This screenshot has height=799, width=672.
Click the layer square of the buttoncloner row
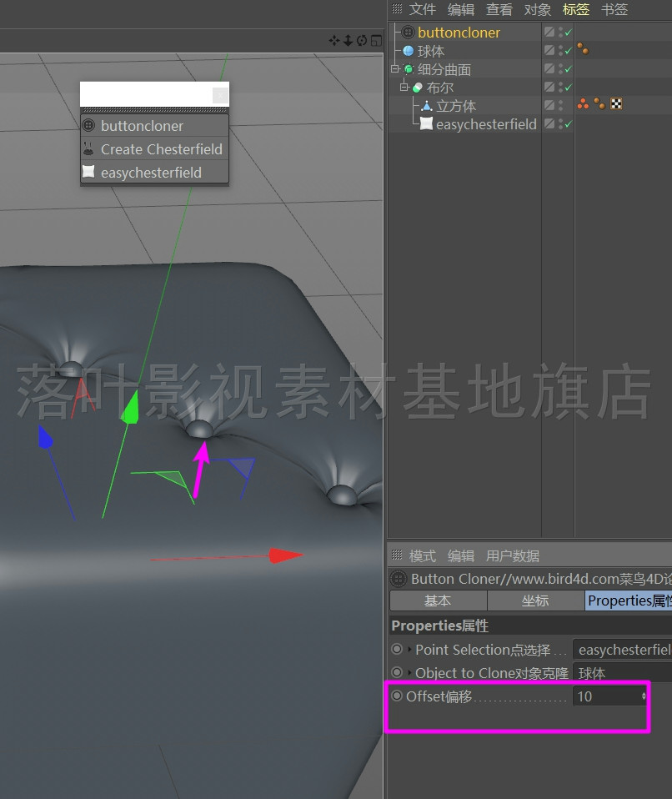[x=549, y=32]
